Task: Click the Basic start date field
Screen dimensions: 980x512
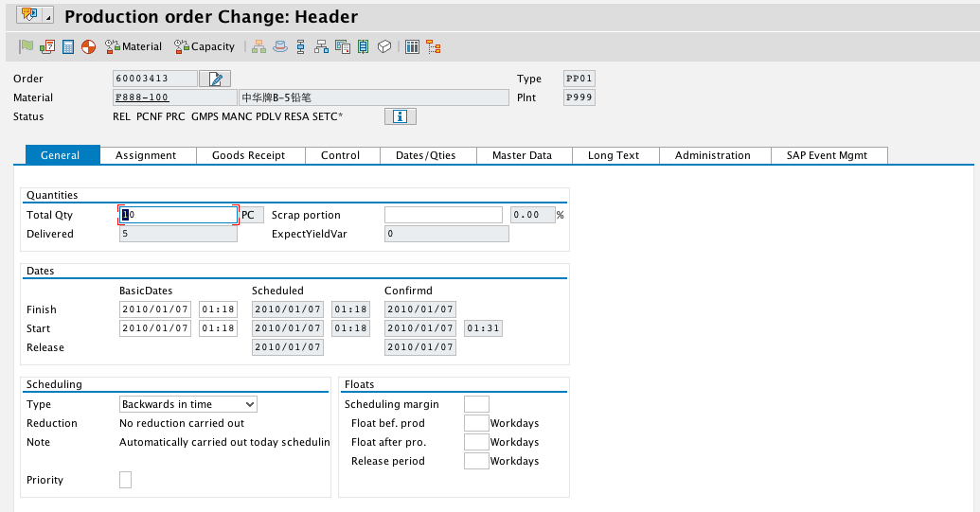Action: (155, 327)
